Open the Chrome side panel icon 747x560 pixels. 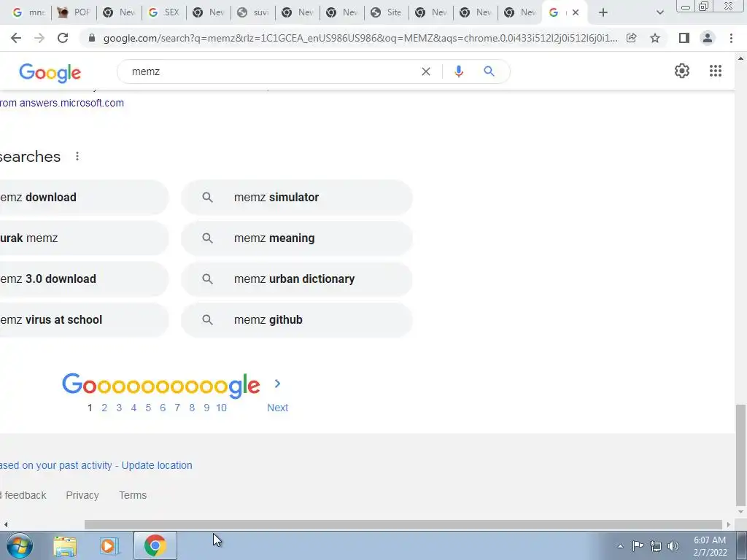pyautogui.click(x=684, y=38)
